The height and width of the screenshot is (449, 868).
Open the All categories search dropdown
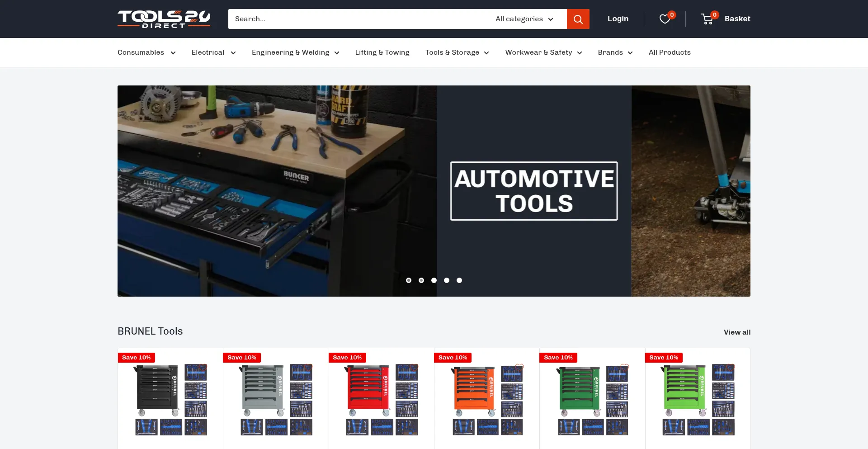pyautogui.click(x=524, y=19)
